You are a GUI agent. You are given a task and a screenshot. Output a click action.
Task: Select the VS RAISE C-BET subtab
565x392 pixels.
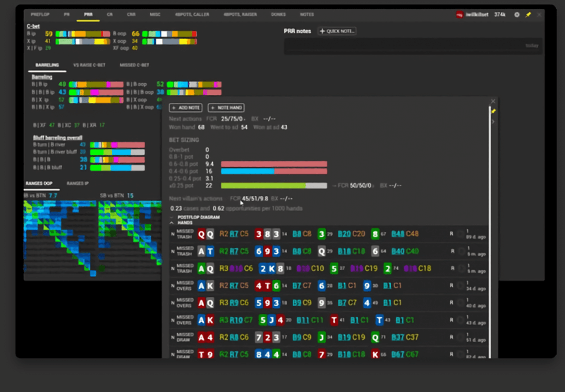tap(90, 65)
